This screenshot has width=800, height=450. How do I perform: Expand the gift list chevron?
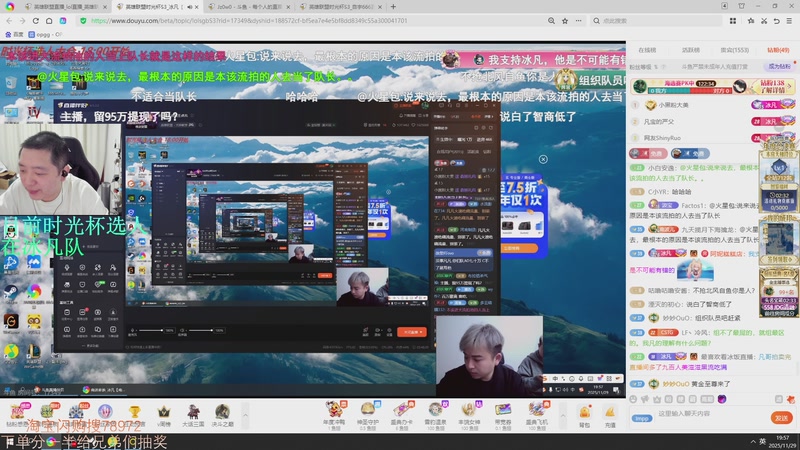point(563,416)
